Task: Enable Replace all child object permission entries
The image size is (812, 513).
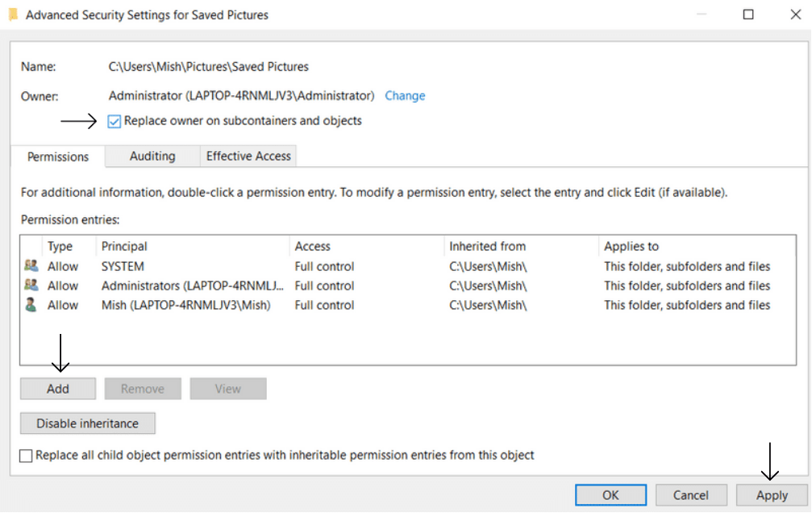Action: 27,456
